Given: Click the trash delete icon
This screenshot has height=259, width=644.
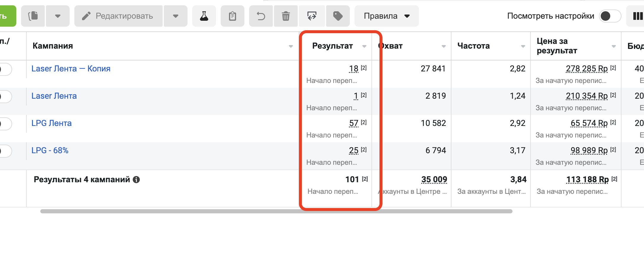Looking at the screenshot, I should 286,16.
